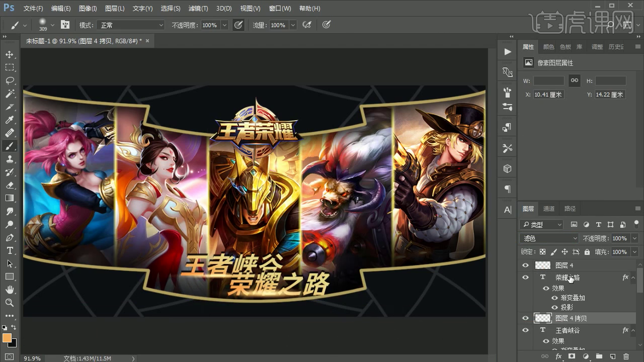The width and height of the screenshot is (644, 362).
Task: Select the Path Selection tool
Action: point(9,263)
